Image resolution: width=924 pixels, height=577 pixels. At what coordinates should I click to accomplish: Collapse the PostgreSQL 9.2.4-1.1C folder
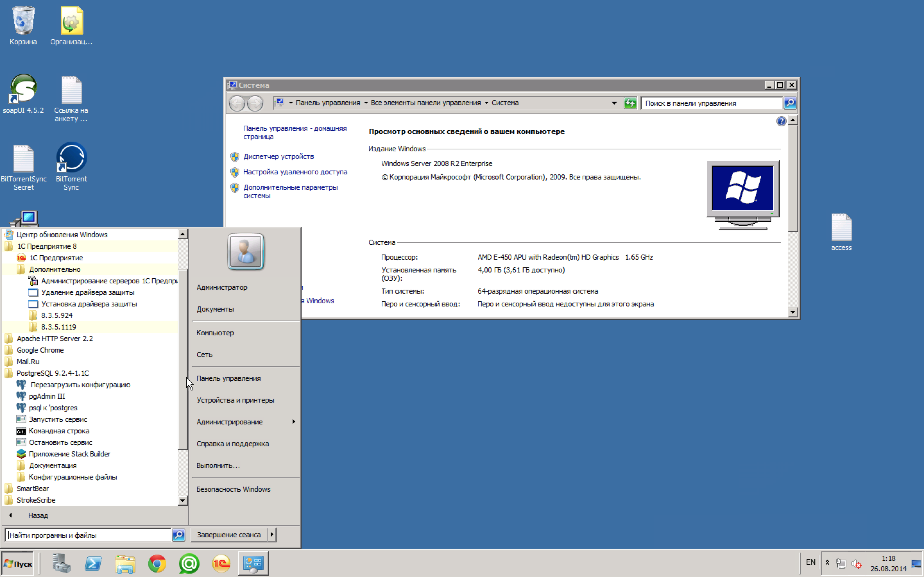(x=52, y=373)
